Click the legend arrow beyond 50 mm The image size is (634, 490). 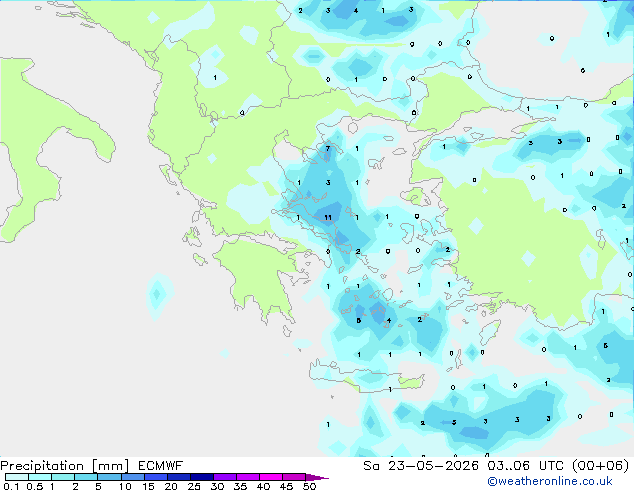point(317,477)
